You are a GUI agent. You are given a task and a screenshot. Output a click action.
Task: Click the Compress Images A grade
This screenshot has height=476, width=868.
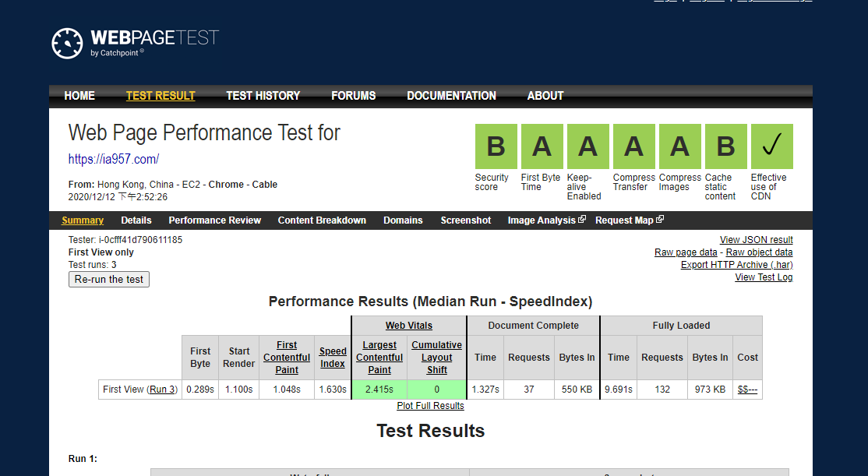pos(679,146)
